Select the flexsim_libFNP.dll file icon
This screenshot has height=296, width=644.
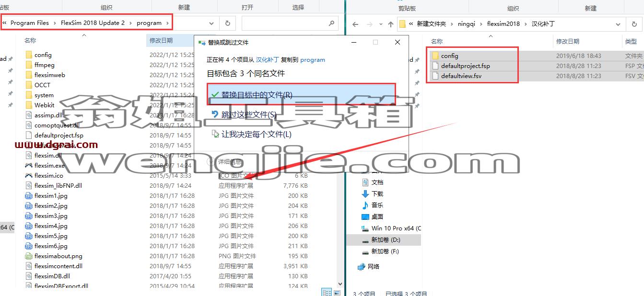[x=28, y=185]
